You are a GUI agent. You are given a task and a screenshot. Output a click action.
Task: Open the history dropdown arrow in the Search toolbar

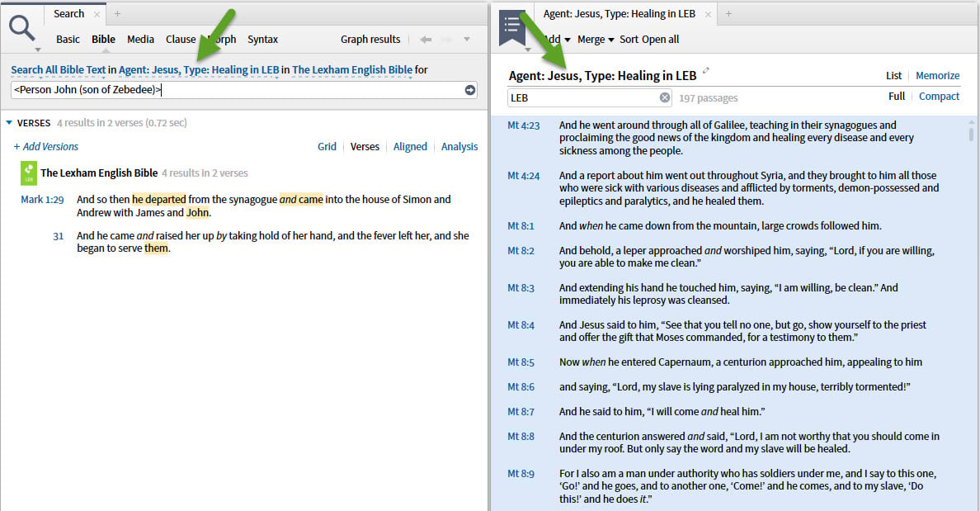(467, 39)
